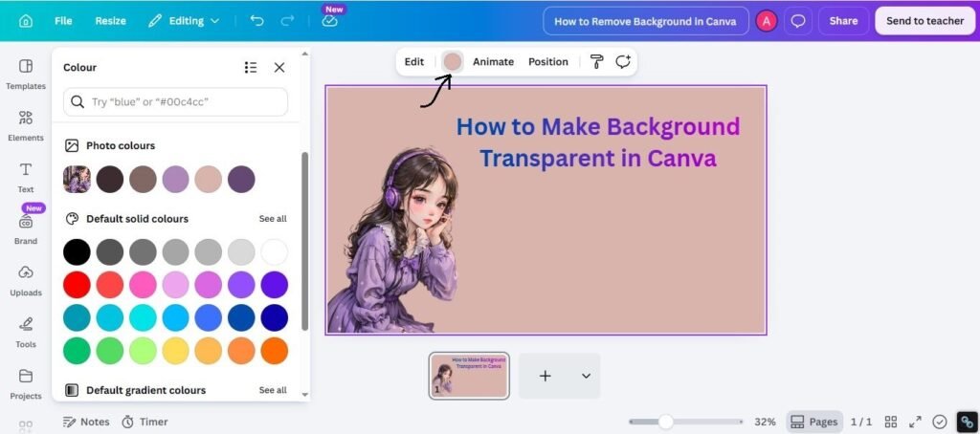Choose the black solid colour
The width and height of the screenshot is (980, 434).
[x=77, y=252]
